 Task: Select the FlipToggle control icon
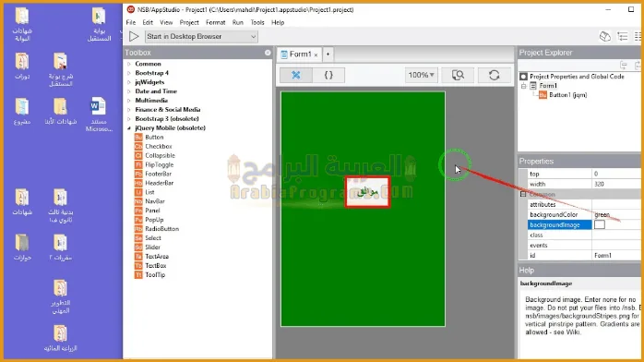pyautogui.click(x=138, y=164)
